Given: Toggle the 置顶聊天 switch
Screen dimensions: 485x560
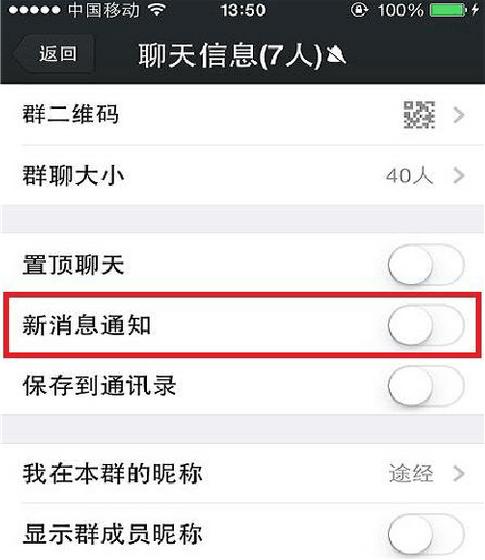Looking at the screenshot, I should [x=426, y=265].
